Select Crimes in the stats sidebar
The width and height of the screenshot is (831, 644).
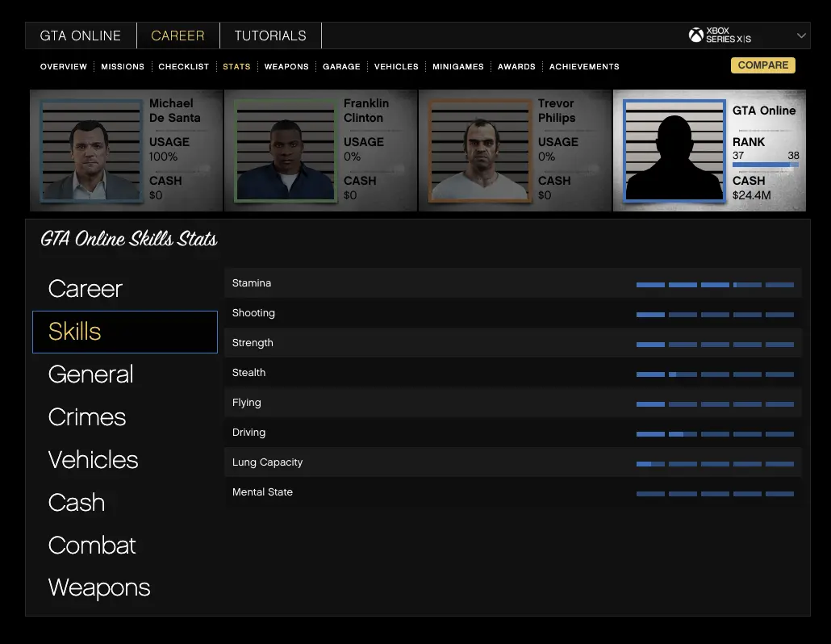tap(87, 417)
